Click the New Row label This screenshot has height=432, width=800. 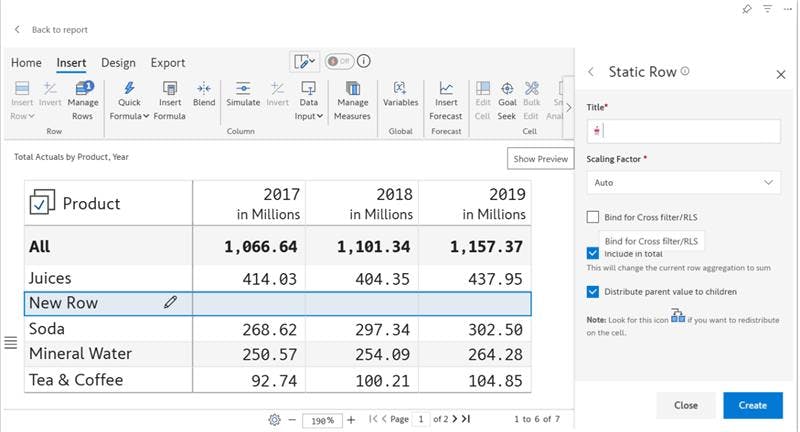63,303
